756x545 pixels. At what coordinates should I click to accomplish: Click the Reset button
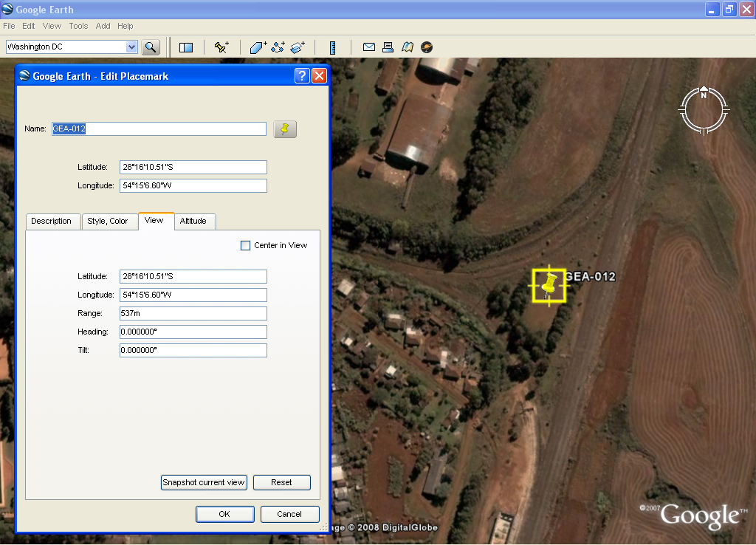[281, 482]
